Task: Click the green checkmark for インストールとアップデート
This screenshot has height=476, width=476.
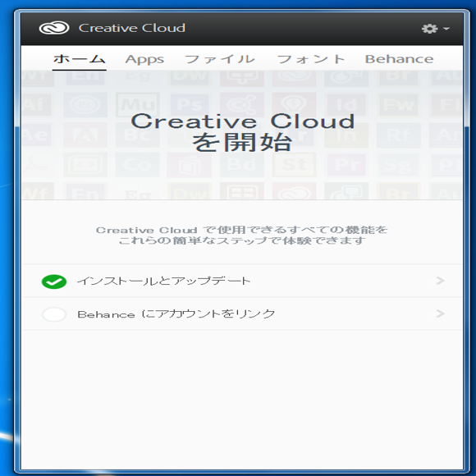Action: point(54,281)
